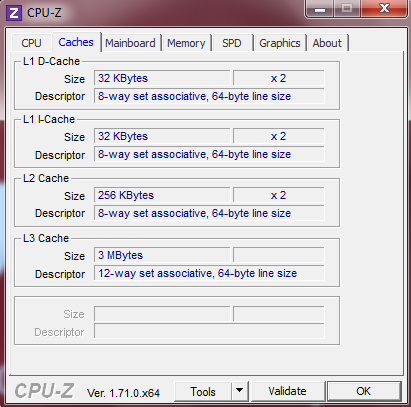
Task: Close the CPU-Z window
Action: tap(384, 9)
